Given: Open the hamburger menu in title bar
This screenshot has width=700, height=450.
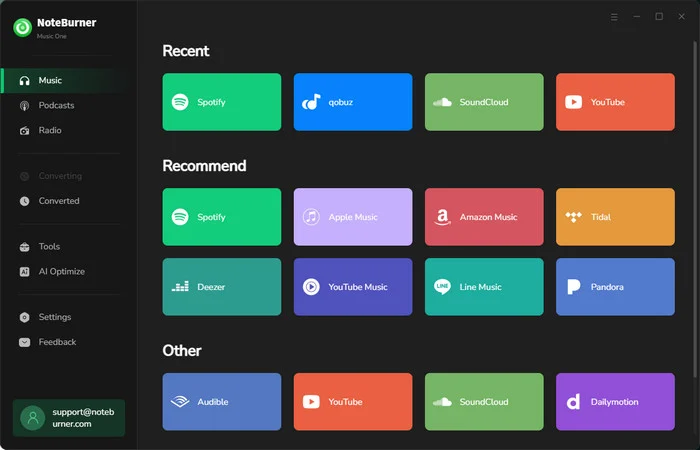Looking at the screenshot, I should click(614, 17).
